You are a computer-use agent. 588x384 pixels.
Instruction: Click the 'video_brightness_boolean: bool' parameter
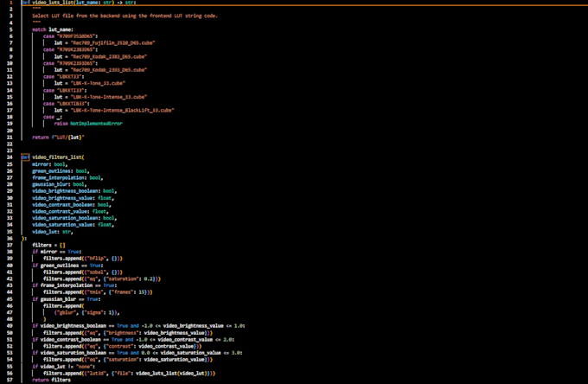pos(73,191)
